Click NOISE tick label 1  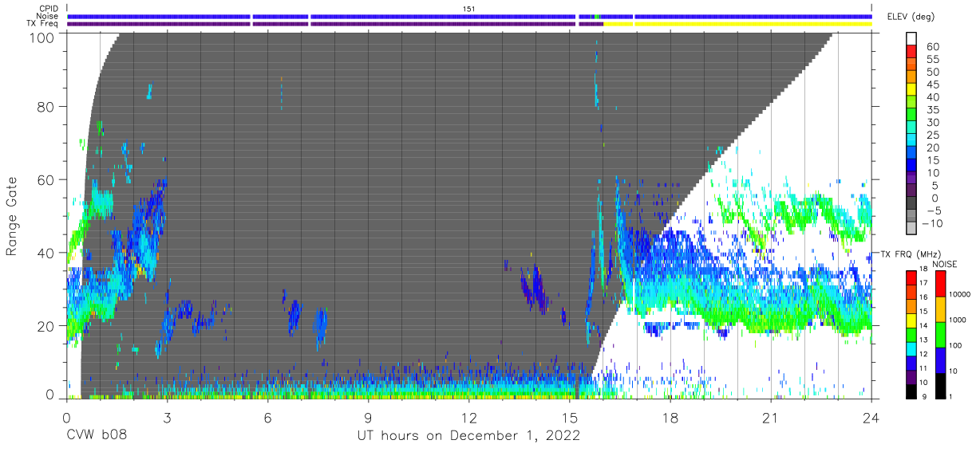point(952,396)
